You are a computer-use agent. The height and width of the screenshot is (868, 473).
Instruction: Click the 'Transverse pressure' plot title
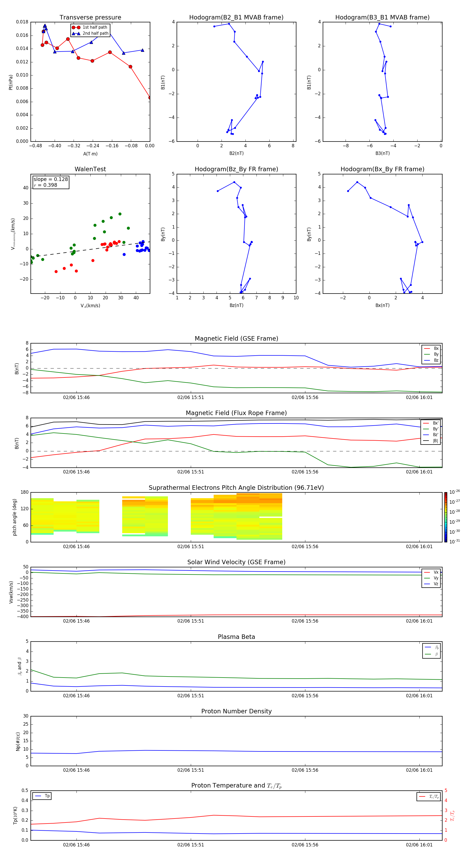(x=90, y=18)
